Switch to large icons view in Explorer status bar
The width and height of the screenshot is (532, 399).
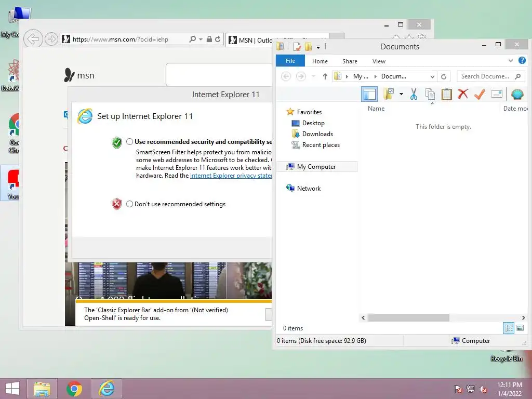(x=520, y=328)
